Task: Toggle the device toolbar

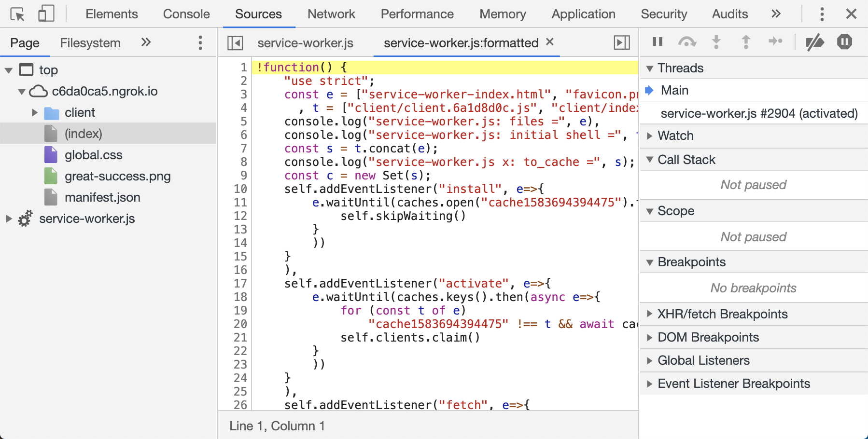Action: [x=46, y=14]
